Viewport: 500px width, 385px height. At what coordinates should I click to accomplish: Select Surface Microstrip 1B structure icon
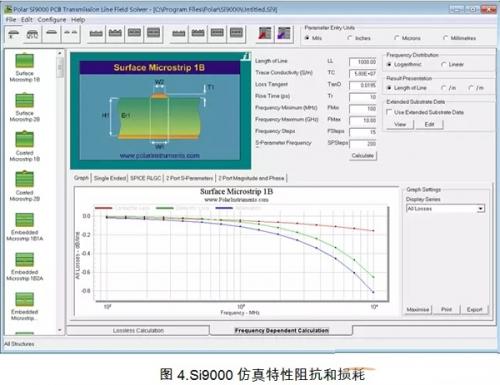click(25, 61)
